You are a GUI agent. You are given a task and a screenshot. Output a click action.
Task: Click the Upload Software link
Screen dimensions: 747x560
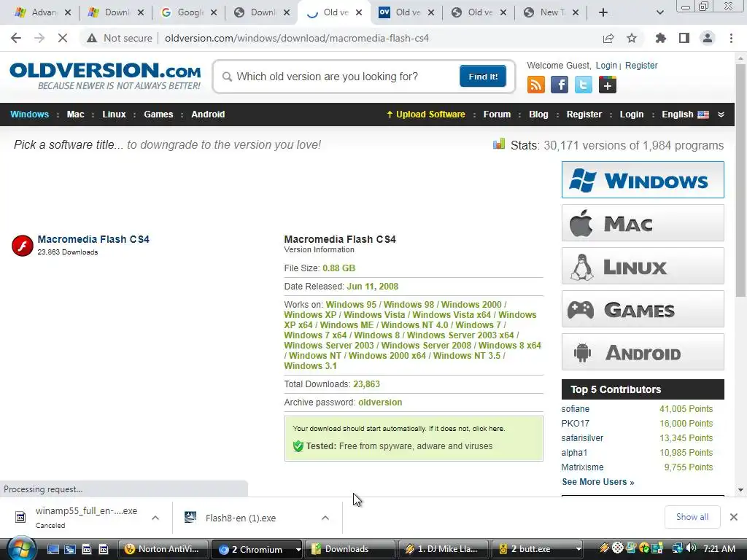[426, 114]
